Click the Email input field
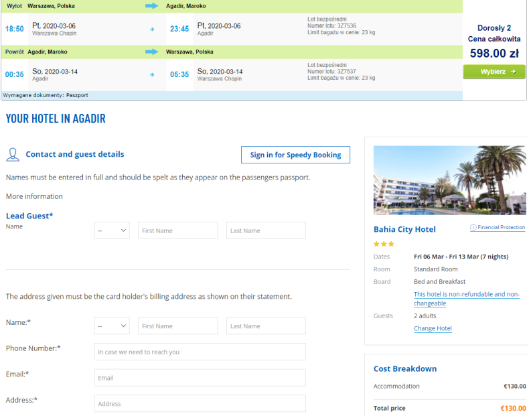 [200, 378]
